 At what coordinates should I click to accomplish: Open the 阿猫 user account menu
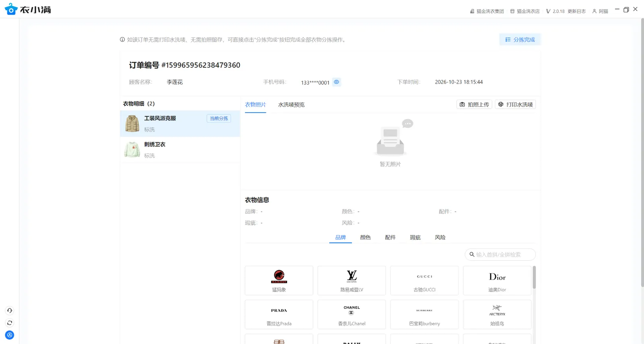tap(600, 11)
